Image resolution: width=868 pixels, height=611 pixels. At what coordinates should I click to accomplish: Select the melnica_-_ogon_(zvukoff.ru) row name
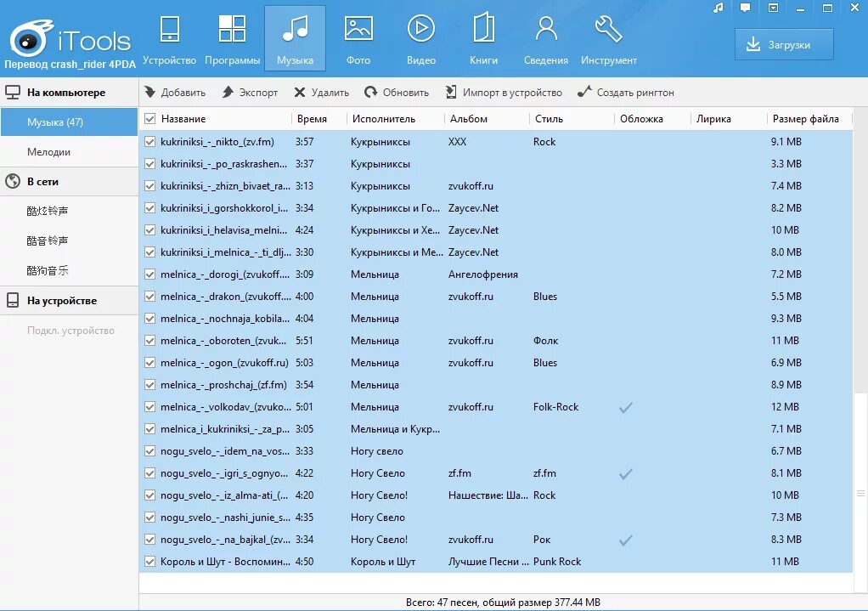click(x=224, y=363)
